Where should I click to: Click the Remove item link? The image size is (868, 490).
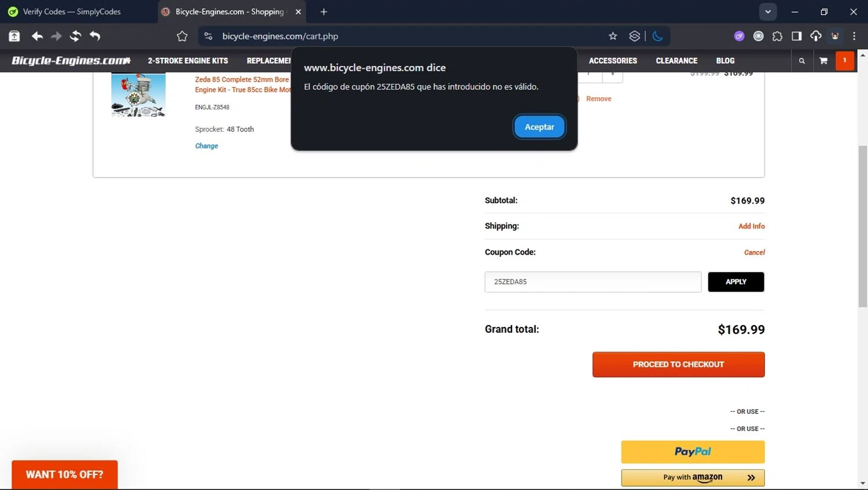[598, 99]
